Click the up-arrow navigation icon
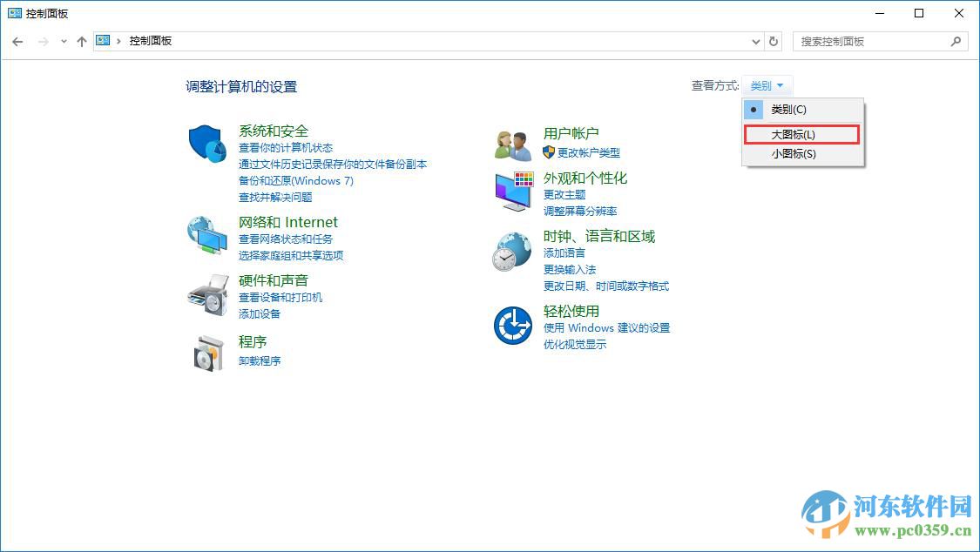The width and height of the screenshot is (980, 552). coord(81,41)
